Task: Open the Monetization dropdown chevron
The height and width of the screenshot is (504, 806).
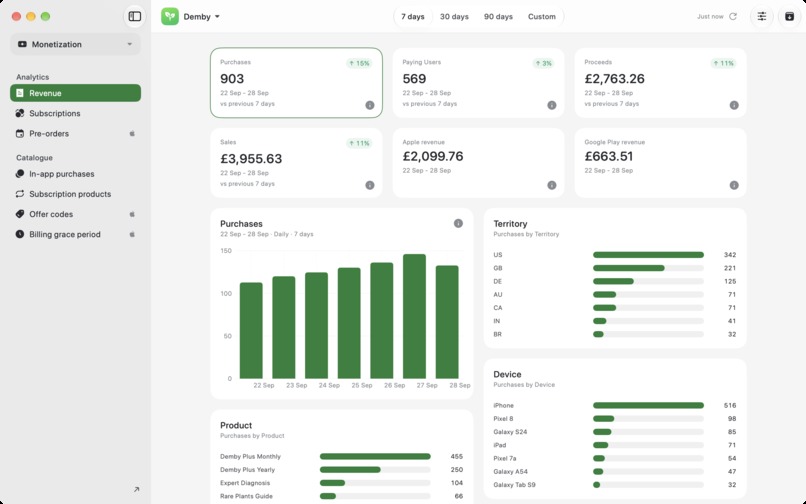Action: coord(130,44)
